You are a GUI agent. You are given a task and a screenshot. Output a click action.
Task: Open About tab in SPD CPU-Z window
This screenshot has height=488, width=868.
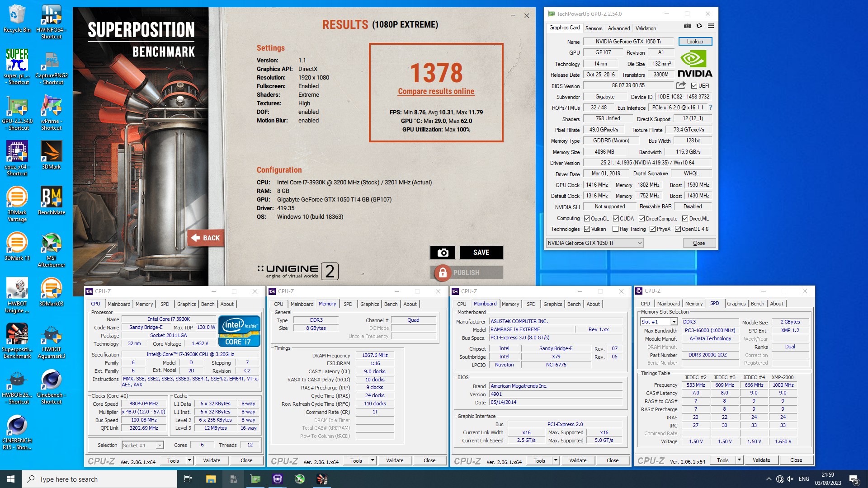point(777,304)
